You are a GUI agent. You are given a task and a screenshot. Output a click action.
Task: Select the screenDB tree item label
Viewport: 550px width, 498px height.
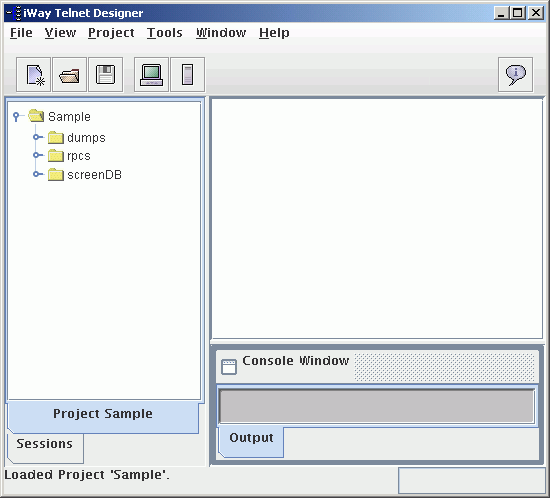tap(94, 175)
